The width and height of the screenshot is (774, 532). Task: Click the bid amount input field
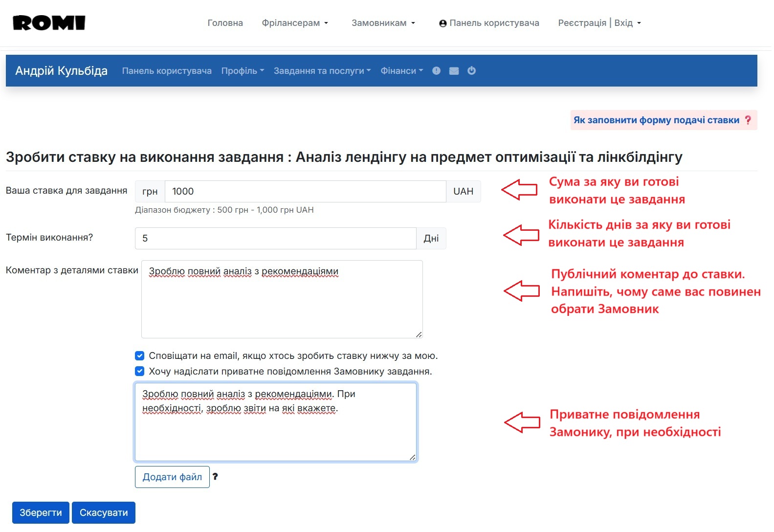[305, 192]
